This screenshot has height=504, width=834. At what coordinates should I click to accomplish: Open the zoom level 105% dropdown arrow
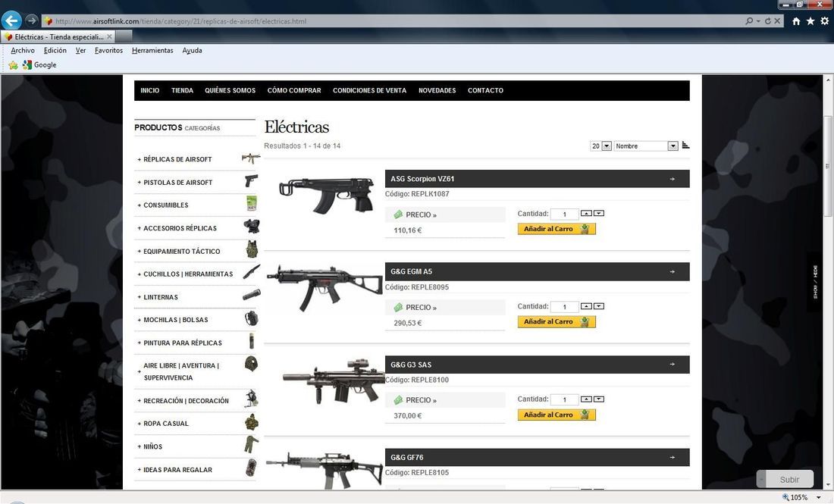pos(819,498)
